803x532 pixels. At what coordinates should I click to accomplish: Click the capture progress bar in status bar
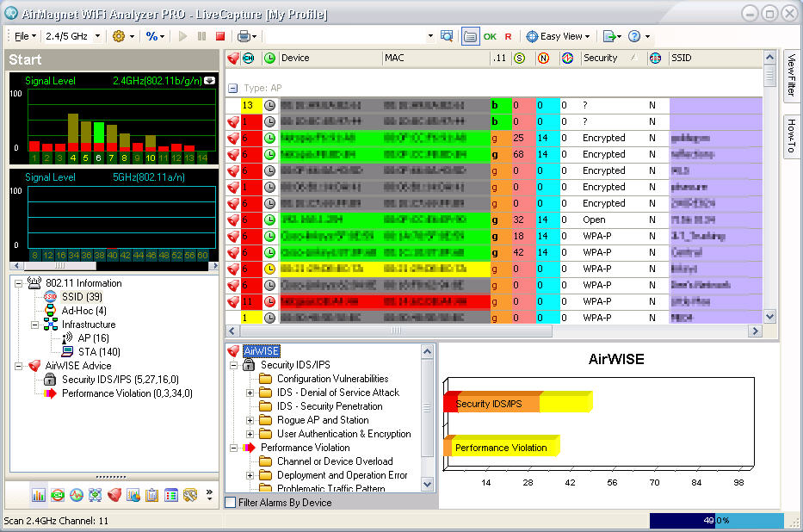coord(716,521)
